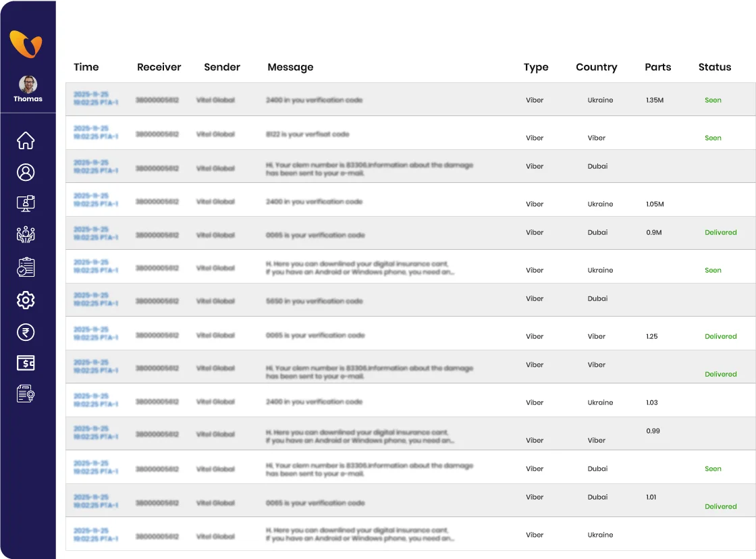Open the task checklist clipboard icon
The image size is (756, 559).
click(26, 267)
